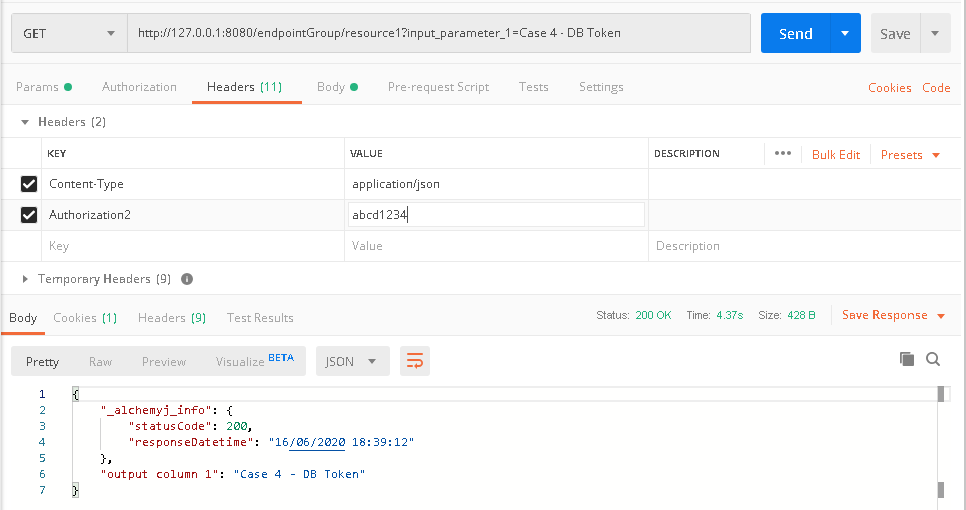Image resolution: width=966 pixels, height=510 pixels.
Task: Switch to the Authorization tab
Action: [x=139, y=87]
